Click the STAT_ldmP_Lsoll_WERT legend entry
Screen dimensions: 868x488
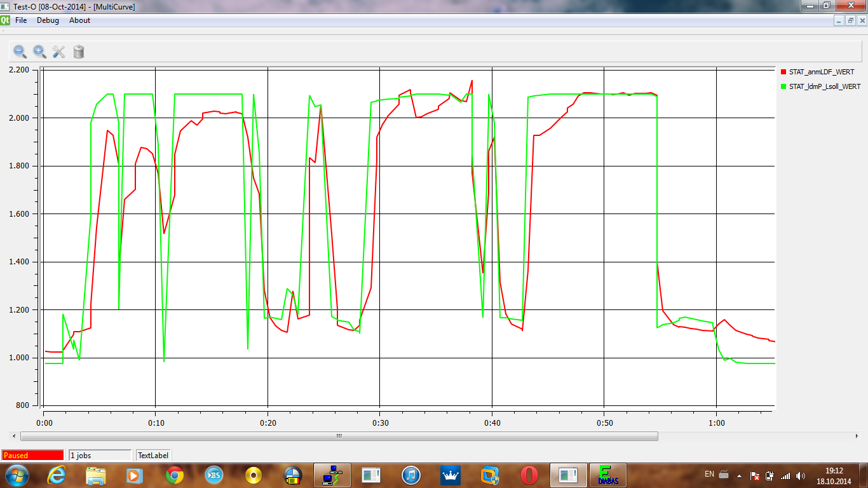coord(825,86)
